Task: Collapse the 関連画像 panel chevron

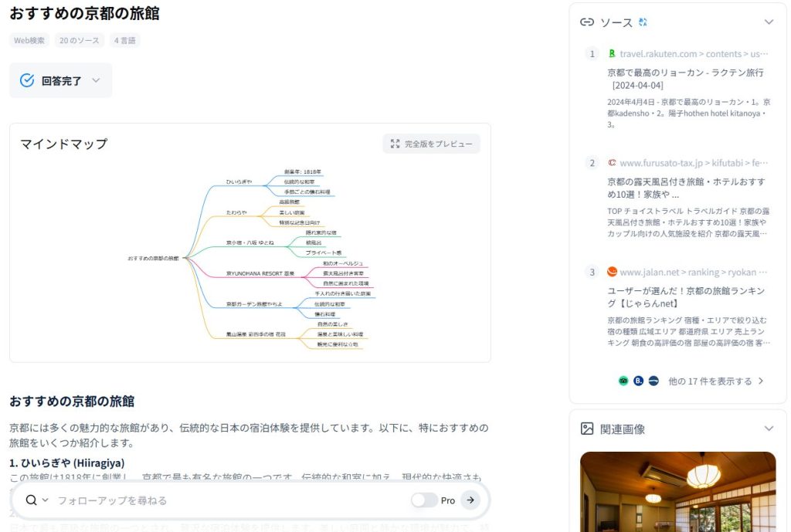Action: [x=768, y=429]
